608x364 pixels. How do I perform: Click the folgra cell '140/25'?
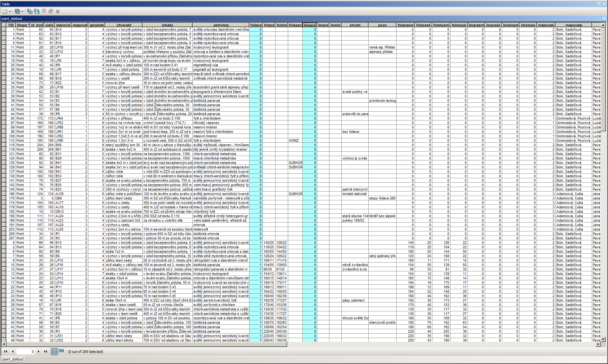point(269,243)
